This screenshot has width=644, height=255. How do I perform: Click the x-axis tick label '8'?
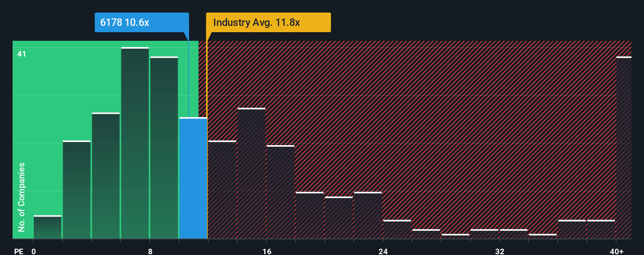(150, 251)
